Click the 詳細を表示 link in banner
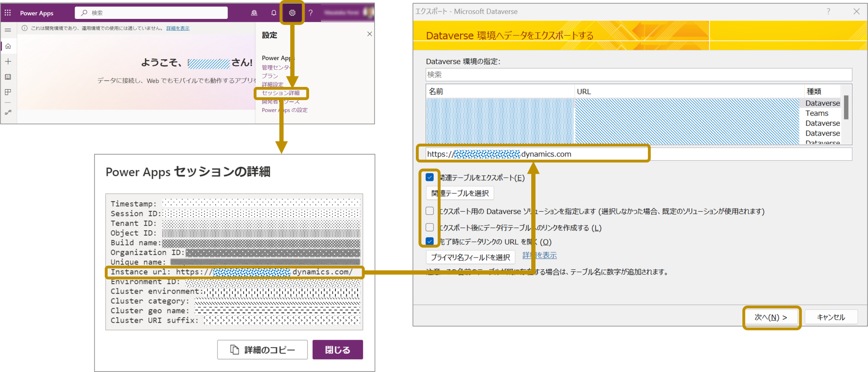The image size is (868, 372). click(x=178, y=29)
